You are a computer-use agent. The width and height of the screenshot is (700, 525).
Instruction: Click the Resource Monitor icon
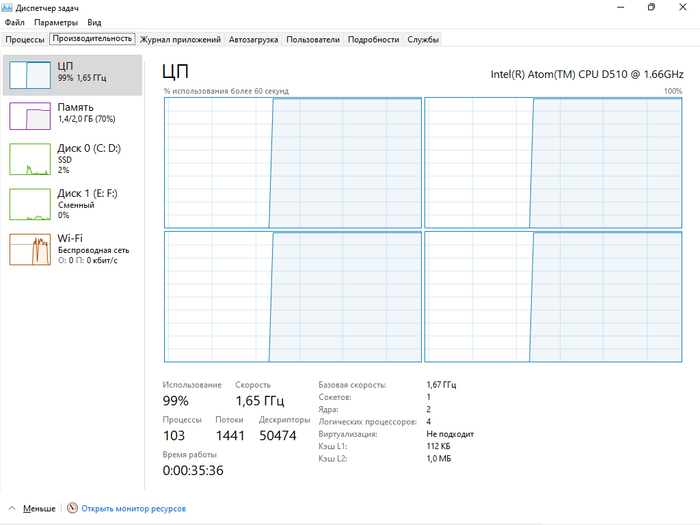tap(72, 508)
